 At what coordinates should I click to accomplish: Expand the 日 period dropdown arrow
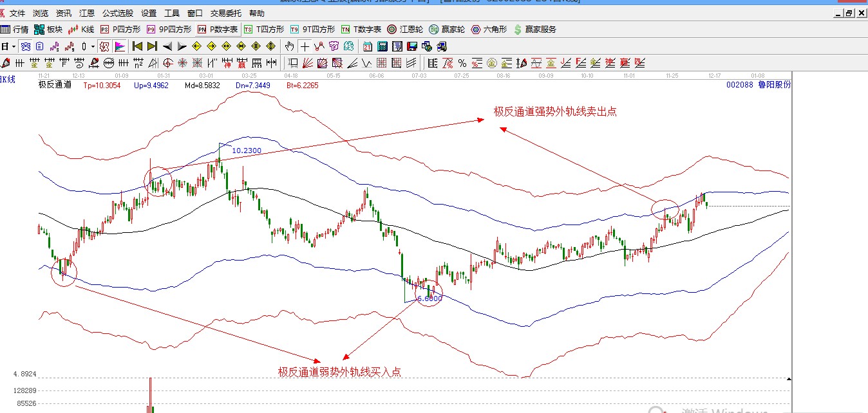[x=14, y=46]
